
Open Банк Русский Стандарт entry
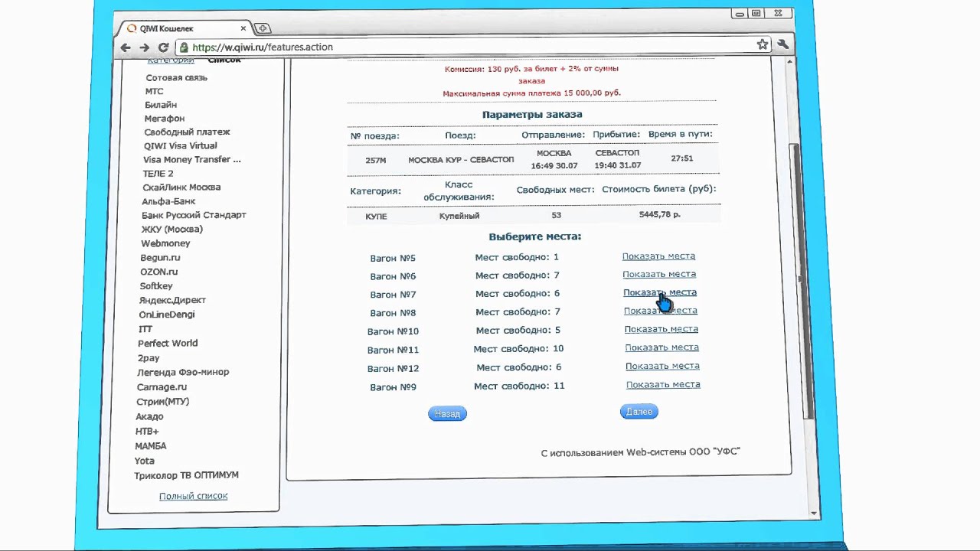coord(194,215)
